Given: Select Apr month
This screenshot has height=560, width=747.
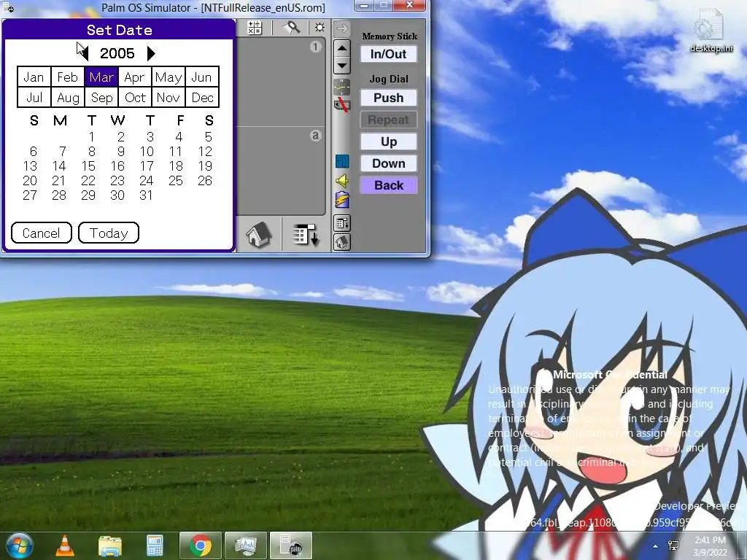Looking at the screenshot, I should [135, 77].
